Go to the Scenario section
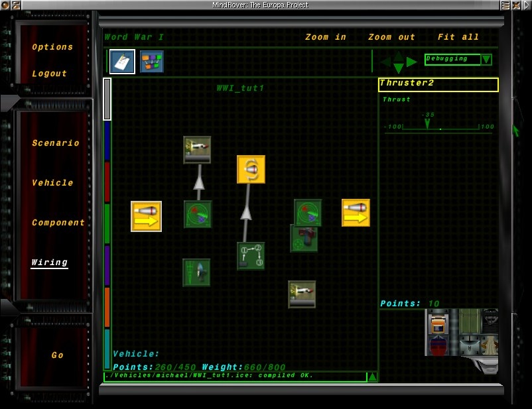This screenshot has height=409, width=532. coord(56,143)
